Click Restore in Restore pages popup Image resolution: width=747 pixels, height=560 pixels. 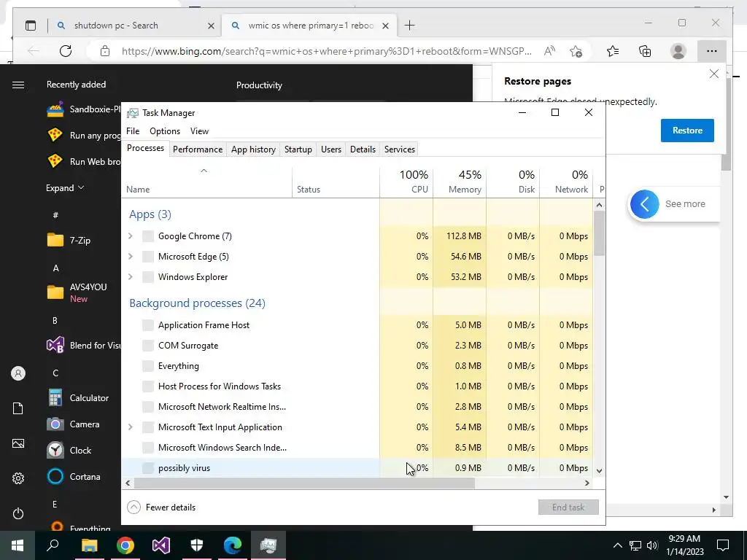pos(687,131)
